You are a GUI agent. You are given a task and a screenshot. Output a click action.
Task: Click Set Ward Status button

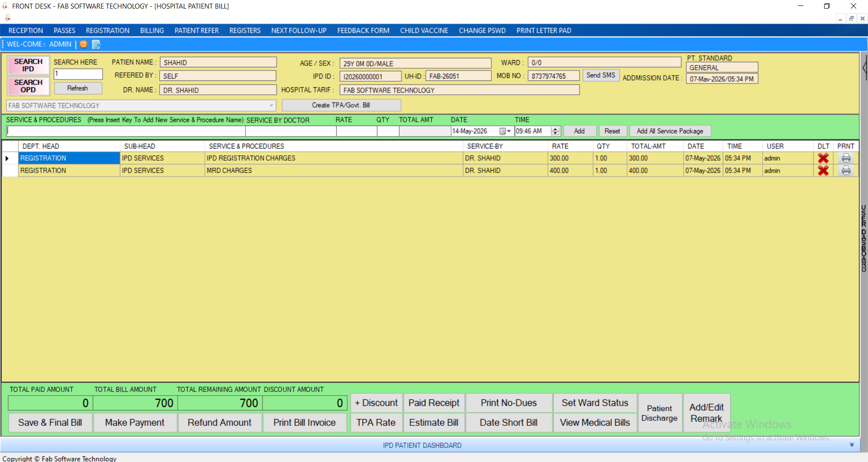595,403
